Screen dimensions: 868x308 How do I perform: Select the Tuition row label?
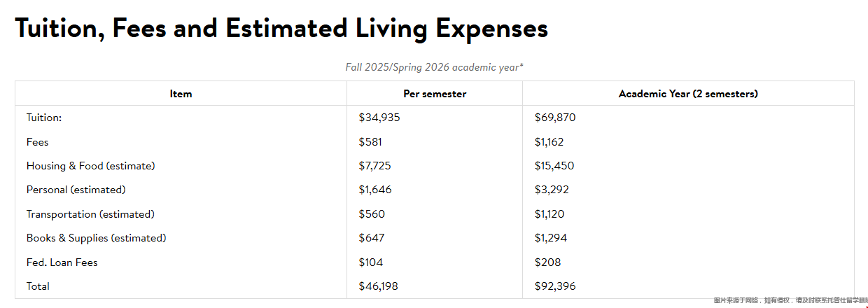coord(44,118)
